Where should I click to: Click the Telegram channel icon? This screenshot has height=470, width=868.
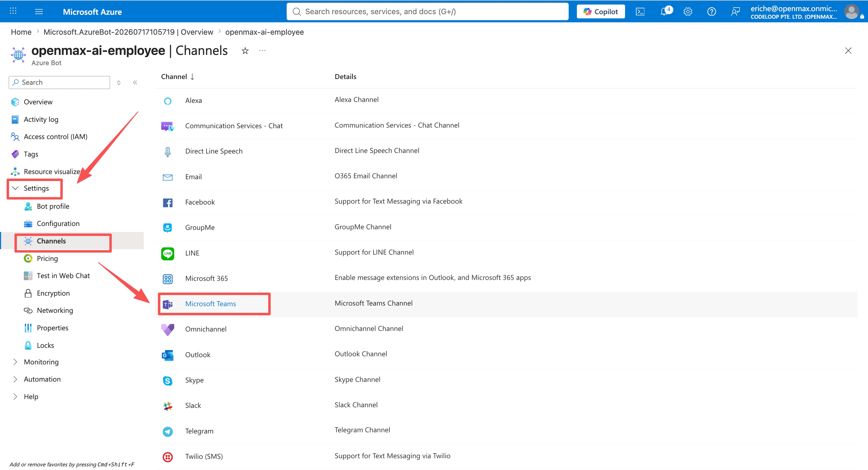coord(168,432)
